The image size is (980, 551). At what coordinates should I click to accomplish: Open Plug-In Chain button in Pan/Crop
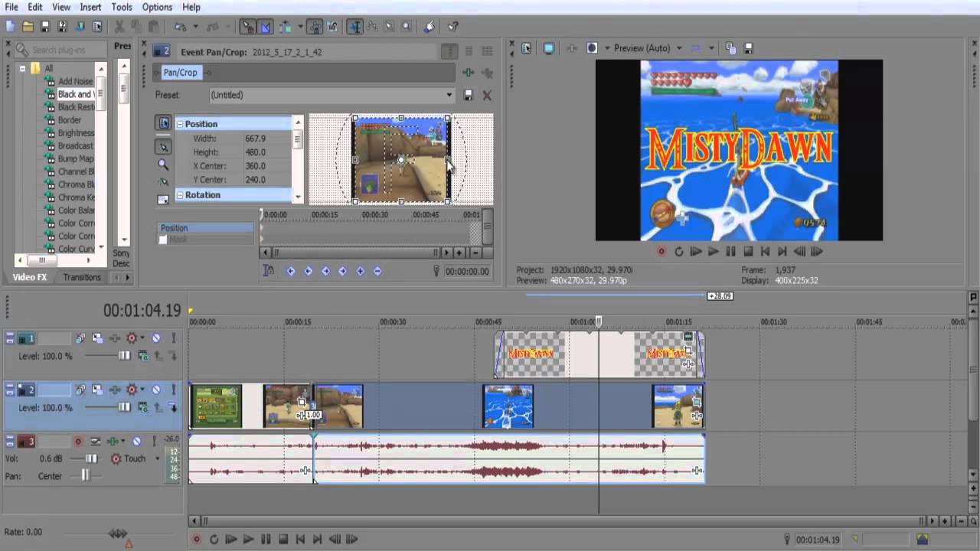[x=468, y=72]
